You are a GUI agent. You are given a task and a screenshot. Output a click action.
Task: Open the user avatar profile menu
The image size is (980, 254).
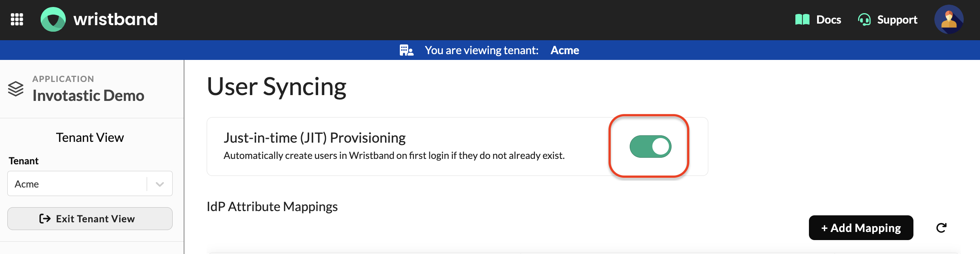949,19
